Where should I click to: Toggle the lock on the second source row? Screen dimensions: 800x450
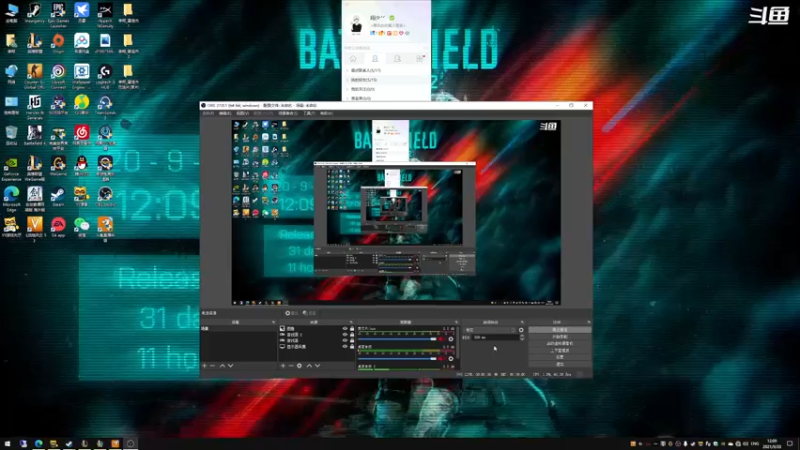(352, 335)
